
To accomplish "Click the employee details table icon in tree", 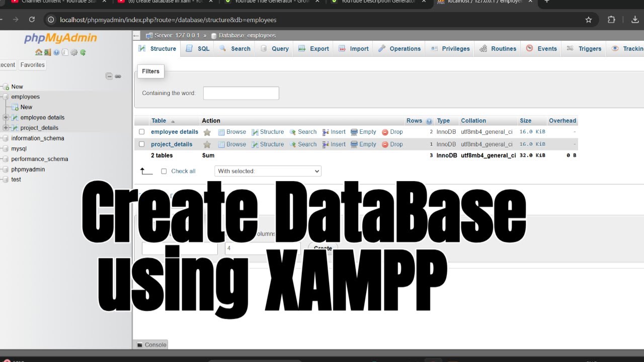I will [15, 118].
